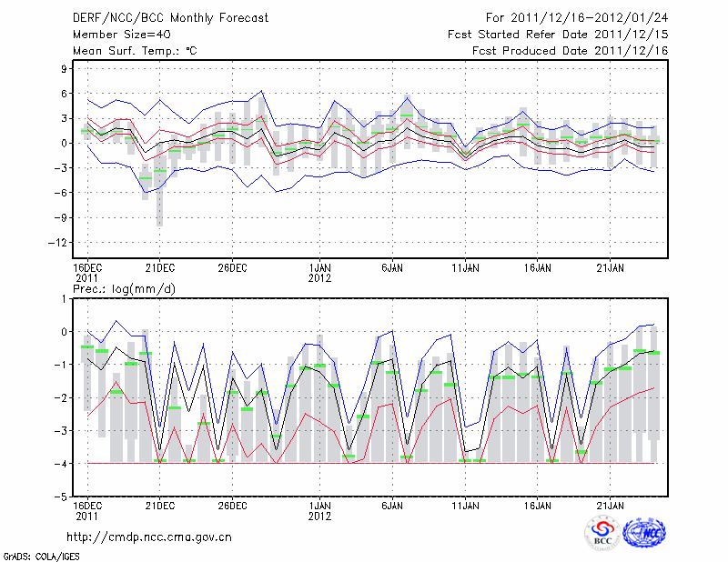Click 16DEC 2011 on precipitation chart axis

pos(86,509)
